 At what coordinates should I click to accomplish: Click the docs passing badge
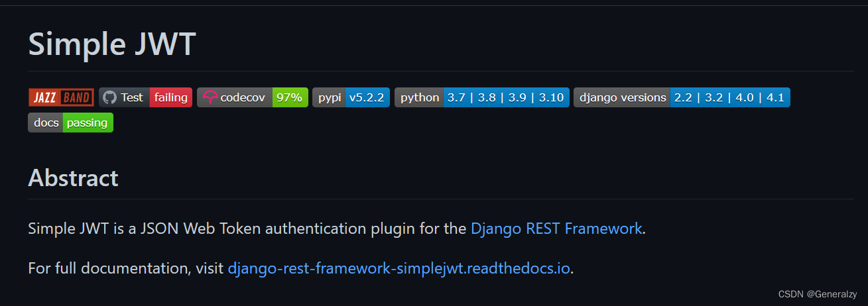point(70,123)
